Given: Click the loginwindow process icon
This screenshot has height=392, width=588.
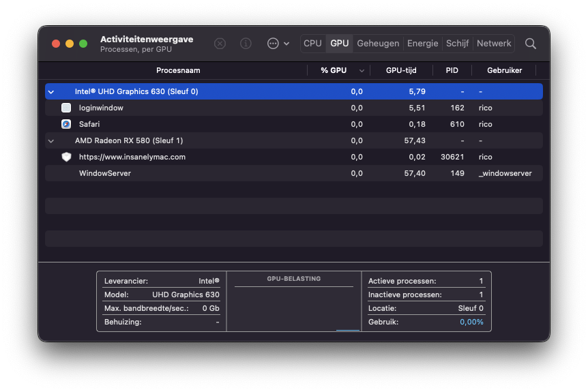Looking at the screenshot, I should pos(66,108).
